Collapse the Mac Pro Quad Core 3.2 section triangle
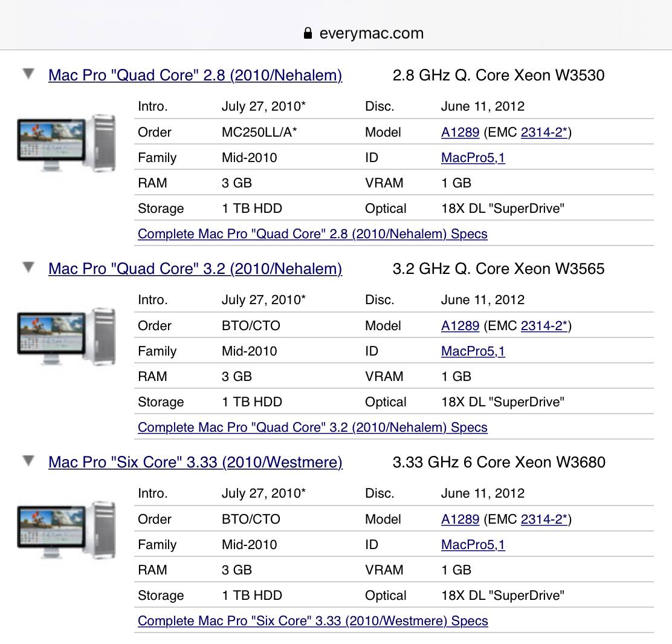 pyautogui.click(x=29, y=267)
